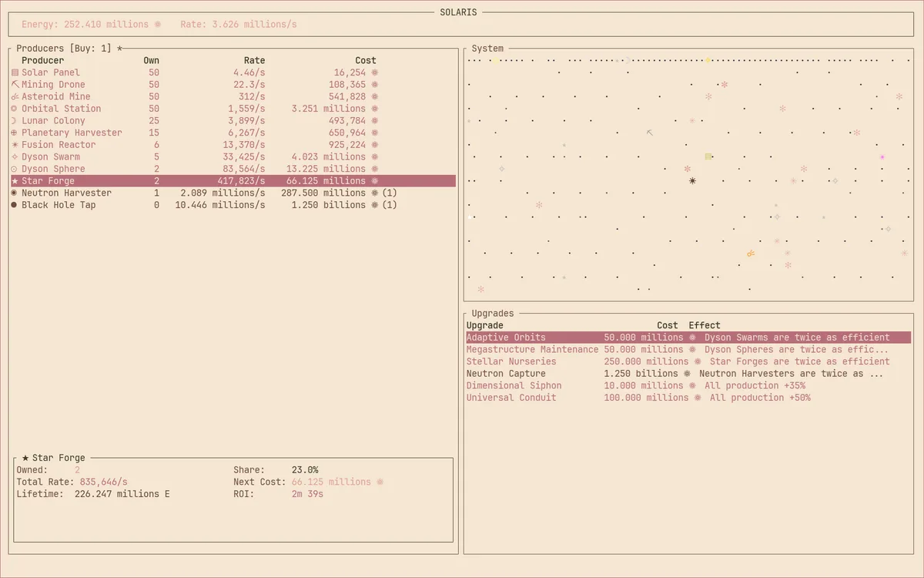924x578 pixels.
Task: Click Black Hole Tap cost 1.250 billions
Action: 329,205
